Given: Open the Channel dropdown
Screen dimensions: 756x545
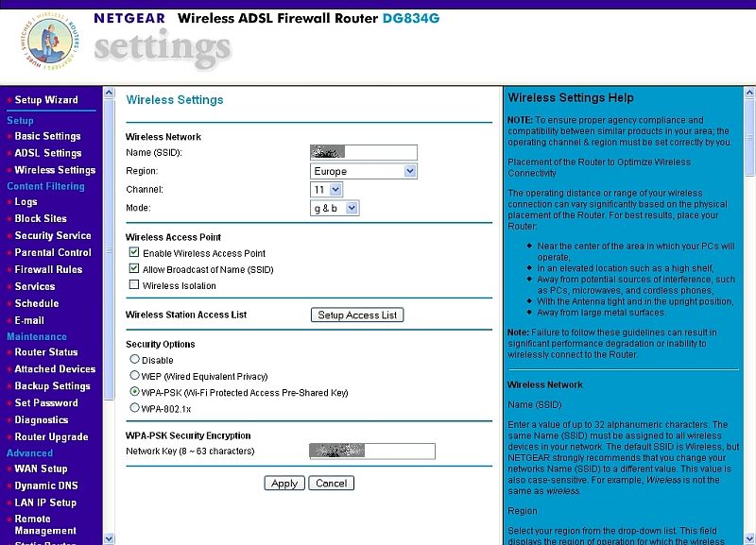Looking at the screenshot, I should coord(336,189).
